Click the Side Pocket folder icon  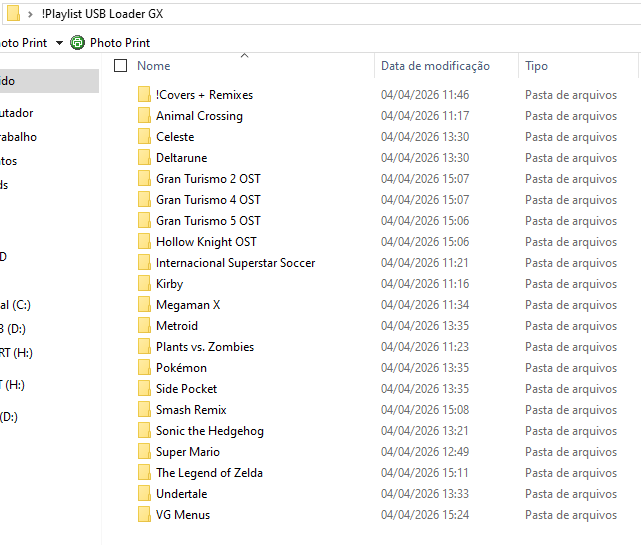[x=144, y=388]
